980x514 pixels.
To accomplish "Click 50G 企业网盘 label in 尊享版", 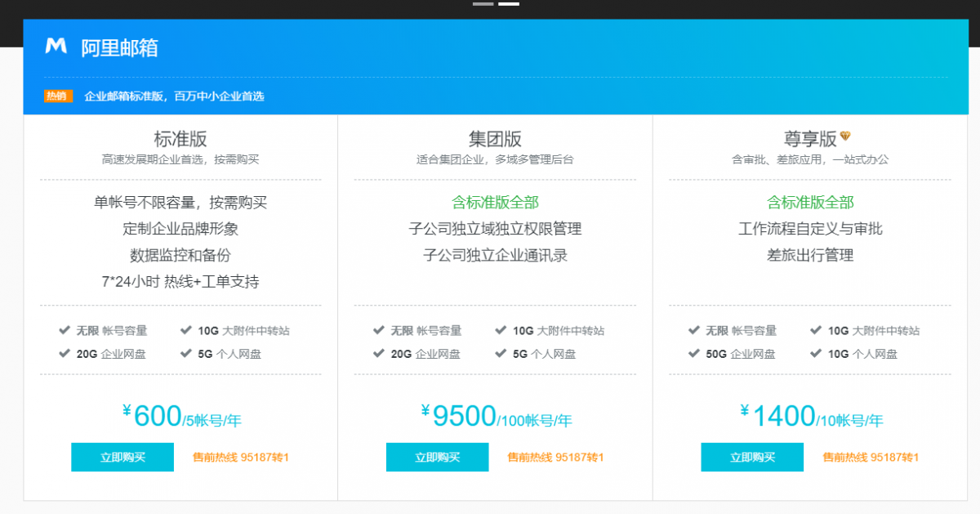I will (740, 354).
